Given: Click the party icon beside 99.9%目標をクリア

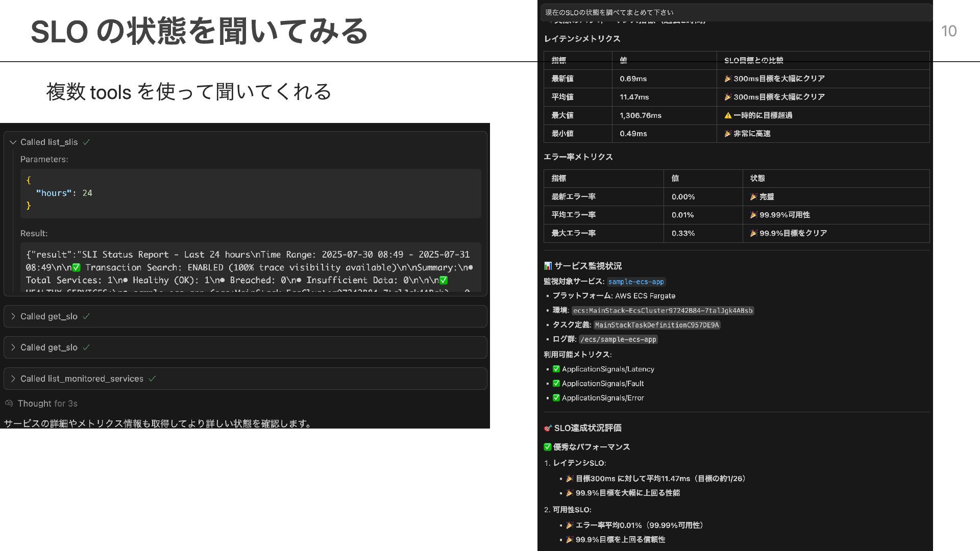Looking at the screenshot, I should pyautogui.click(x=754, y=233).
